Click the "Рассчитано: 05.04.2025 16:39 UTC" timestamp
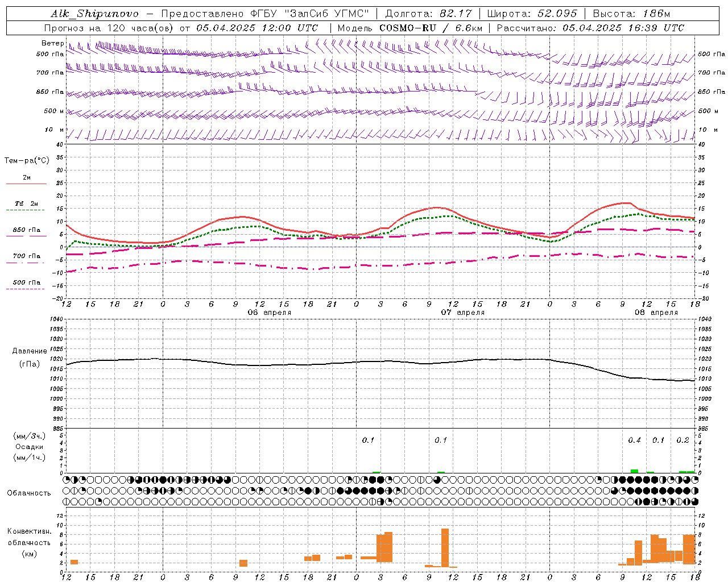The width and height of the screenshot is (728, 582). (590, 28)
